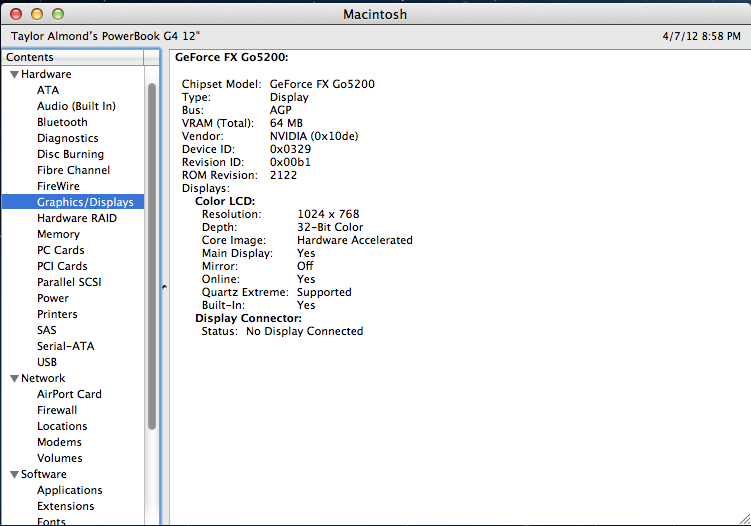The height and width of the screenshot is (526, 751).
Task: Zoom the window with the green button
Action: pyautogui.click(x=58, y=14)
